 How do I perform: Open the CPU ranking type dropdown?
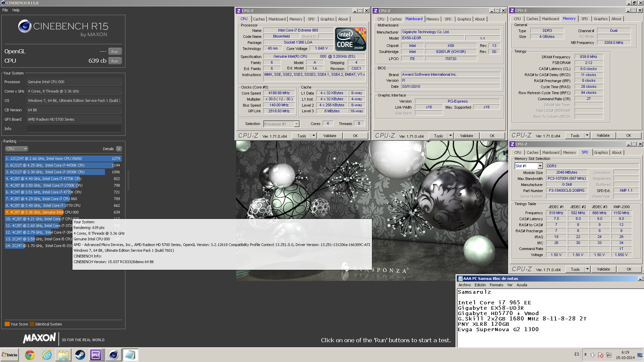pyautogui.click(x=16, y=149)
